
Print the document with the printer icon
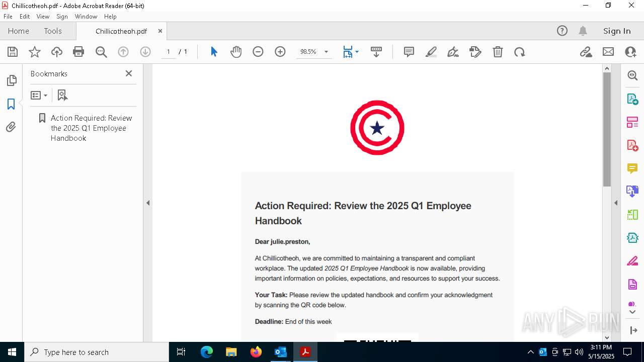[x=78, y=52]
